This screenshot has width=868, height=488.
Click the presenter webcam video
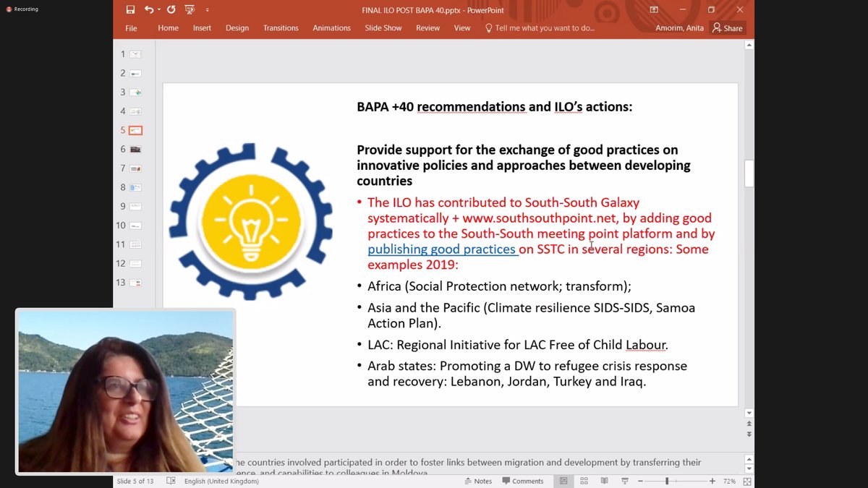click(126, 391)
